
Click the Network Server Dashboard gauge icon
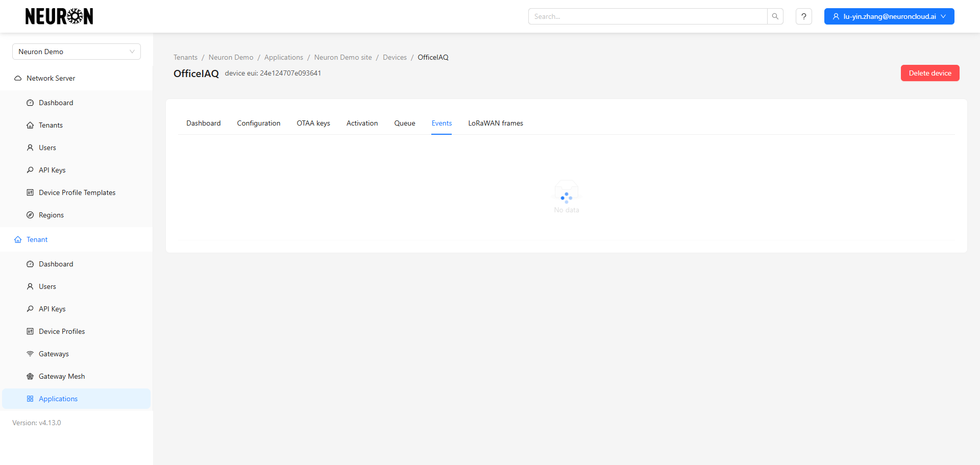30,103
